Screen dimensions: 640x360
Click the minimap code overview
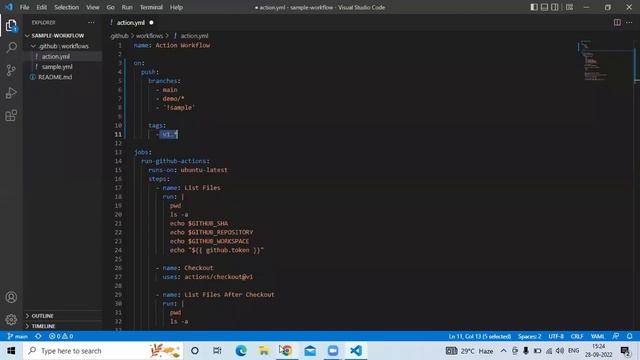tap(605, 61)
